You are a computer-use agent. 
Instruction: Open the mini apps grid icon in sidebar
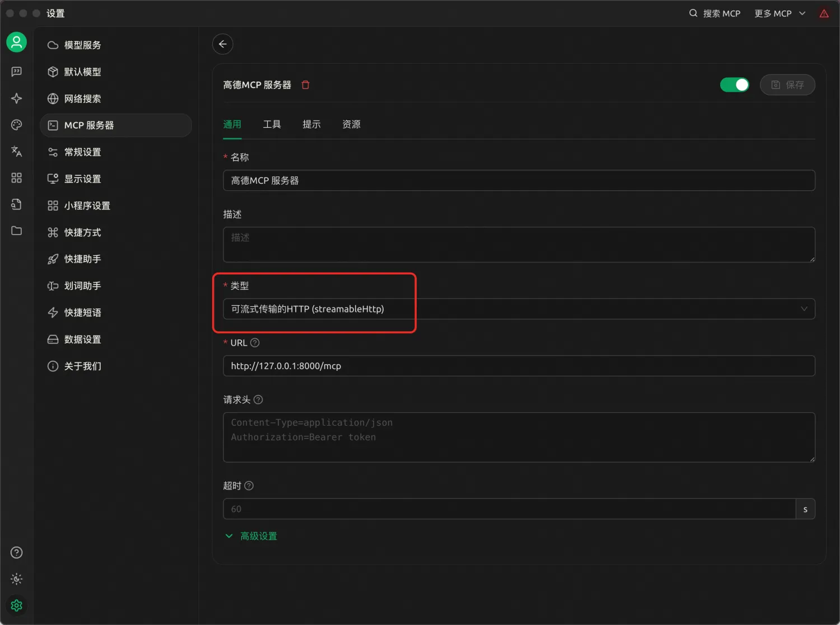point(16,178)
